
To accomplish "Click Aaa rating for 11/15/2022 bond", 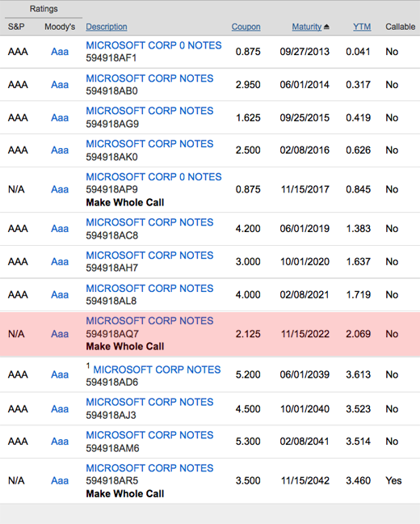I will point(60,334).
